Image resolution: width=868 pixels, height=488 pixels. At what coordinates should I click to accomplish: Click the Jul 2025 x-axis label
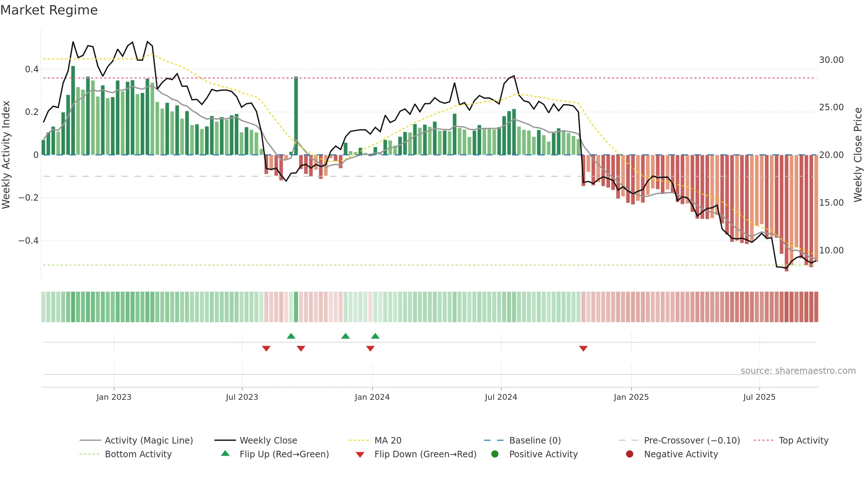click(759, 397)
